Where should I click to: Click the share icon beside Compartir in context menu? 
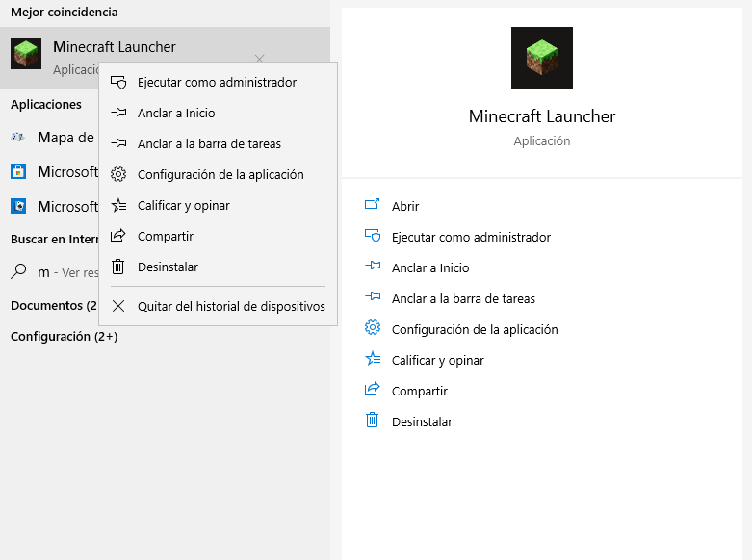(x=118, y=236)
